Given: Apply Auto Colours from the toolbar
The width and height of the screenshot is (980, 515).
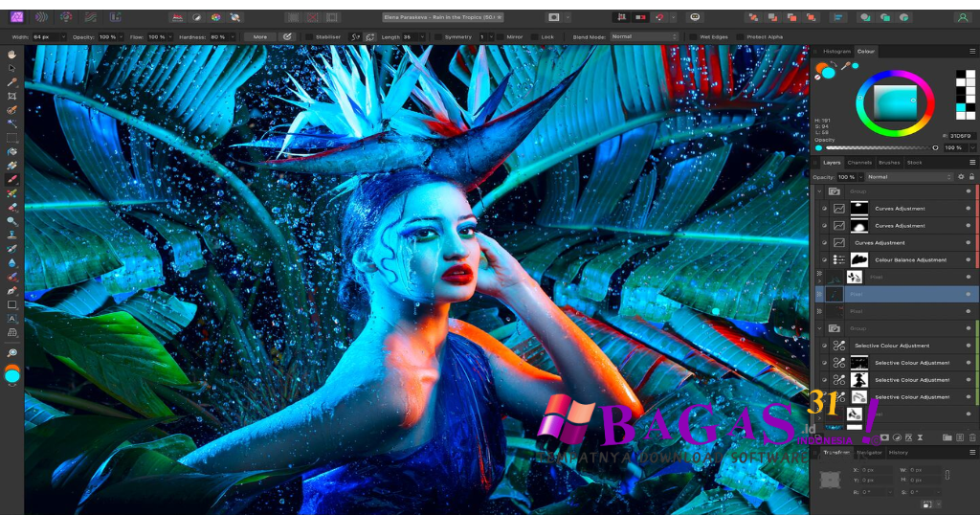Looking at the screenshot, I should [215, 17].
